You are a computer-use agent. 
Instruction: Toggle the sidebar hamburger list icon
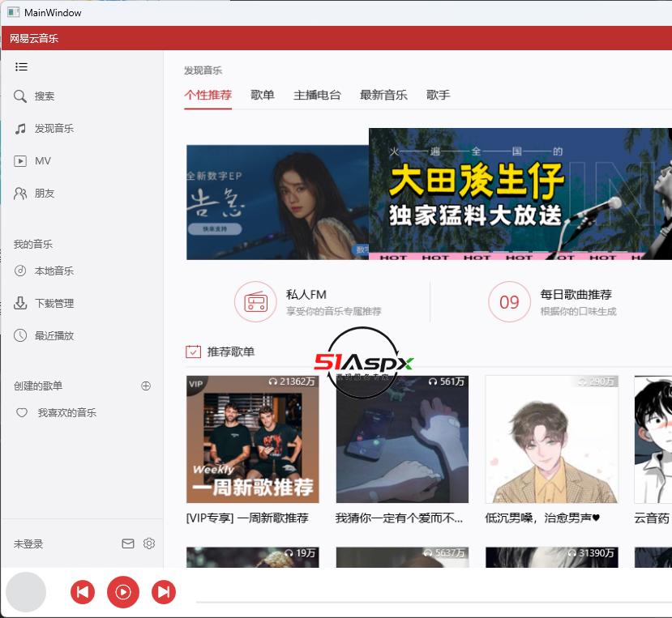(21, 66)
